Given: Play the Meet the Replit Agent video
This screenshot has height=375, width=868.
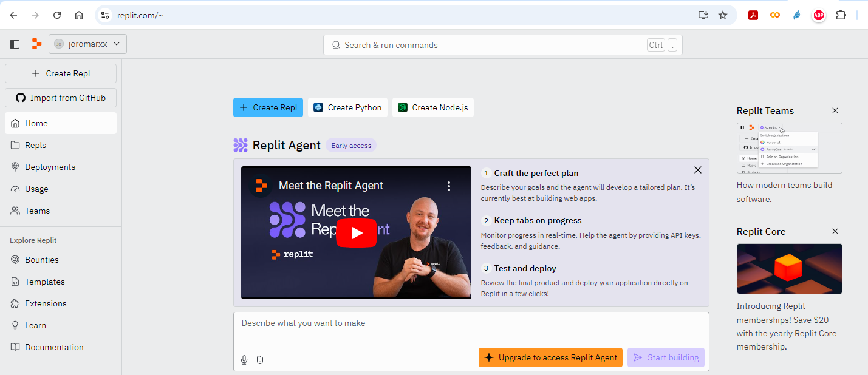Looking at the screenshot, I should [357, 233].
